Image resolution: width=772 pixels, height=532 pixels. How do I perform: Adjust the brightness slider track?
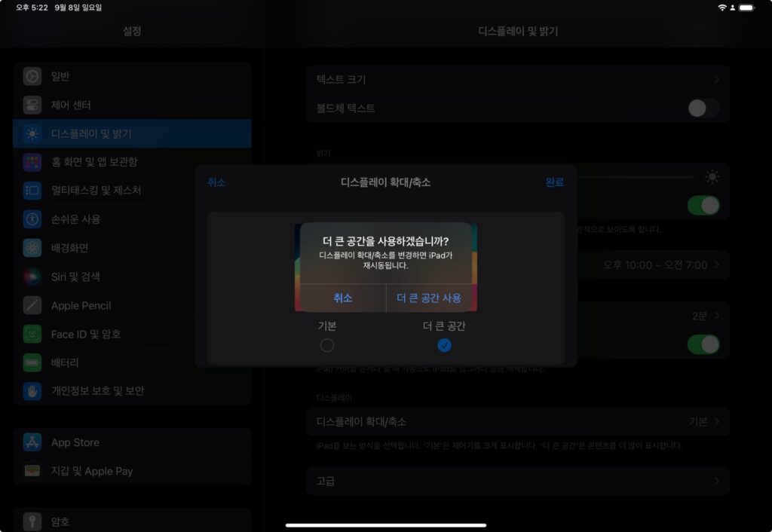pyautogui.click(x=635, y=176)
